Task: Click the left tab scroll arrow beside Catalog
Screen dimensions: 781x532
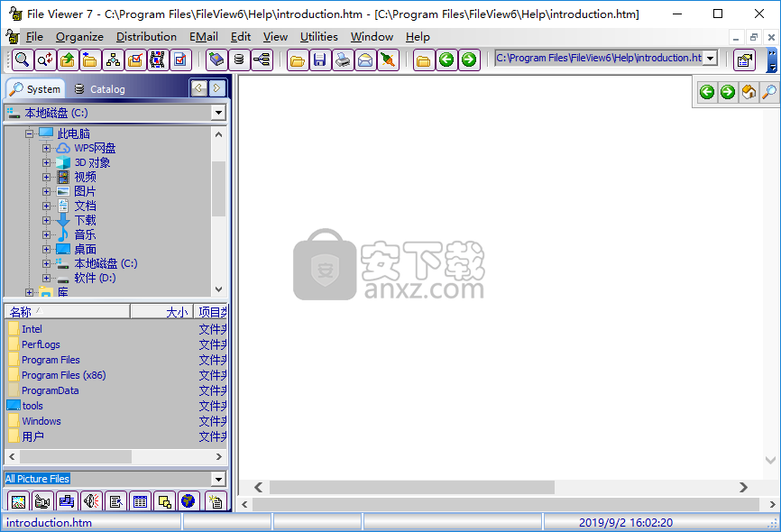Action: (x=198, y=88)
